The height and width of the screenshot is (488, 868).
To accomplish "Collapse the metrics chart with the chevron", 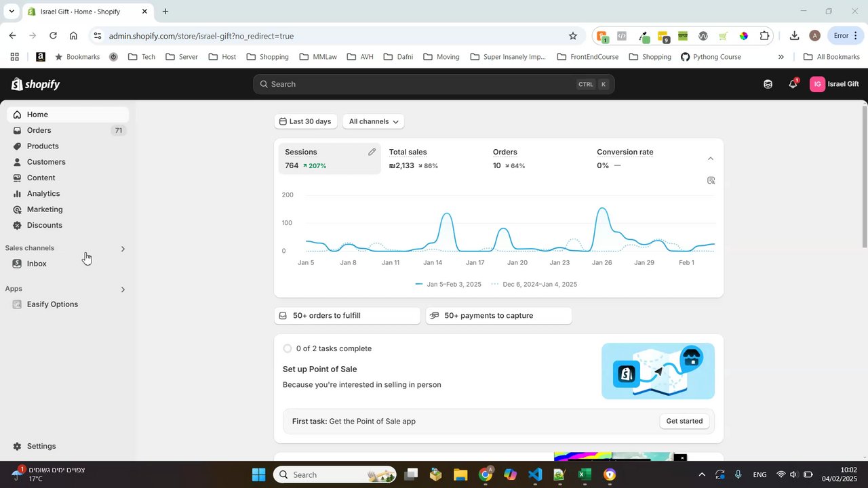I will pos(711,159).
